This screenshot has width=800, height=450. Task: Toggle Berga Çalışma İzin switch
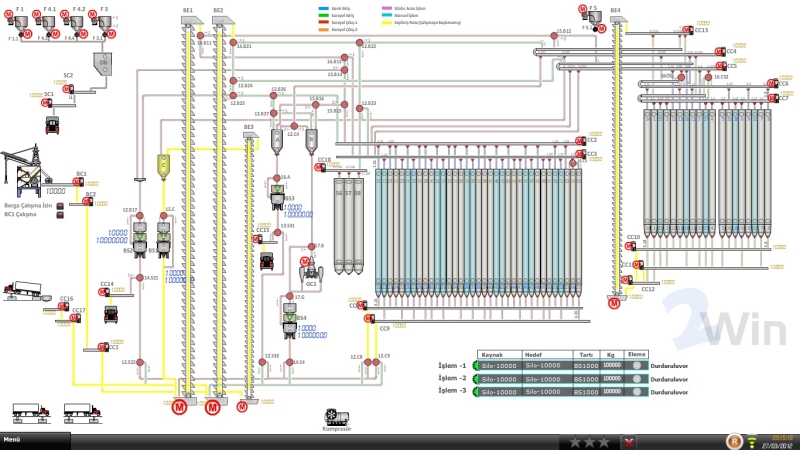[60, 205]
